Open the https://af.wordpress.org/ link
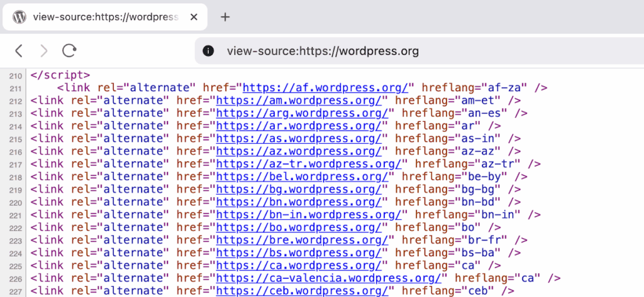Screen dimensions: 644x297 tap(325, 88)
